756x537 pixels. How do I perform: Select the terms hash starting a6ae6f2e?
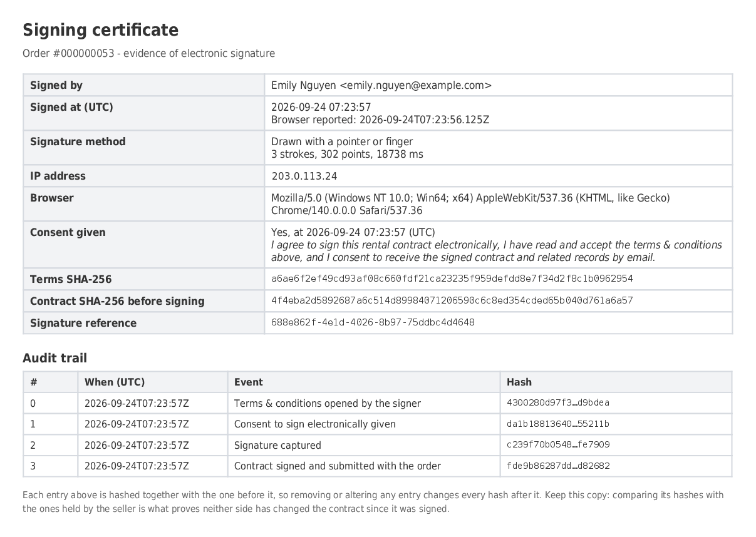coord(452,279)
